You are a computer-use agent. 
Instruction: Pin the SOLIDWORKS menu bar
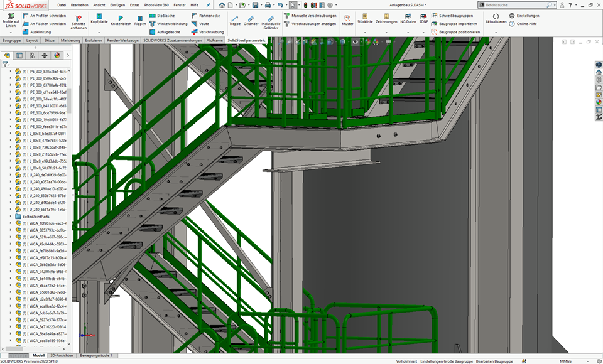(x=208, y=5)
